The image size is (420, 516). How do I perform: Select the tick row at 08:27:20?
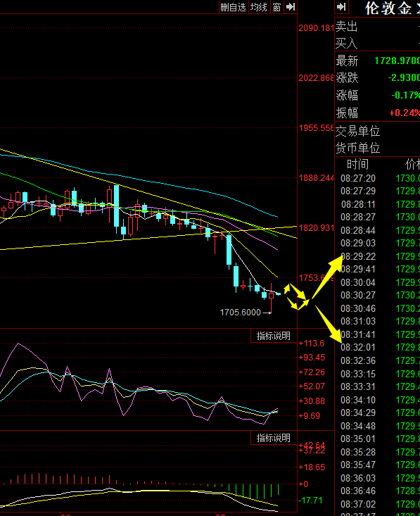tap(377, 178)
